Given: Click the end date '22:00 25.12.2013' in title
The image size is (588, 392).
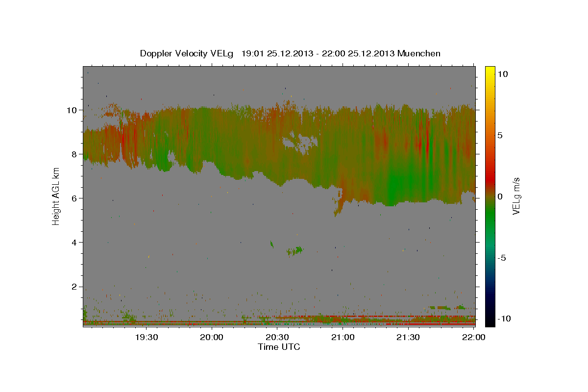Looking at the screenshot, I should click(x=358, y=53).
